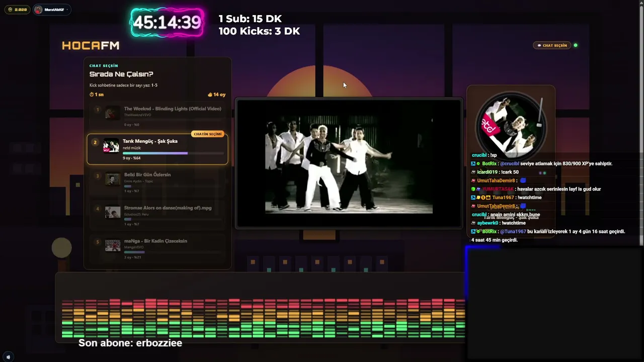Expand the MuratAbiGF account dropdown arrow
Screen dimensions: 644x362
point(67,10)
